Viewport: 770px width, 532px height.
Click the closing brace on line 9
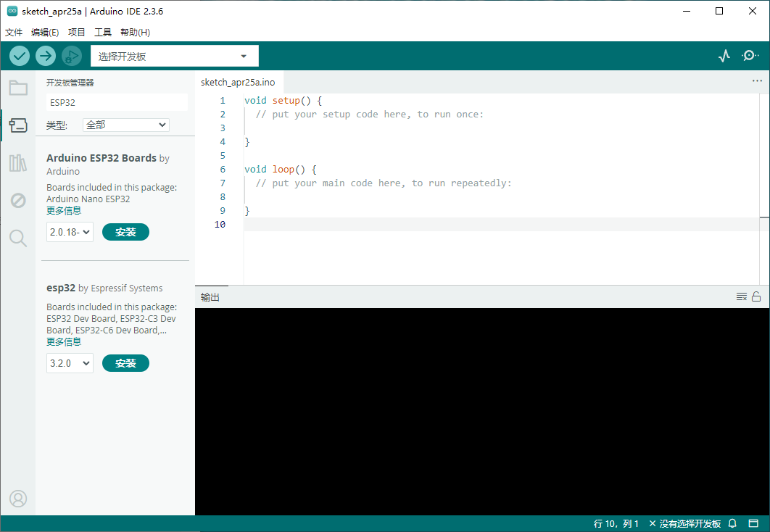247,210
